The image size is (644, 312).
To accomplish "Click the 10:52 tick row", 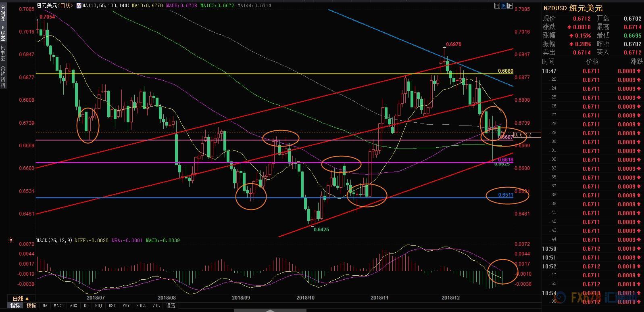I will (592, 266).
